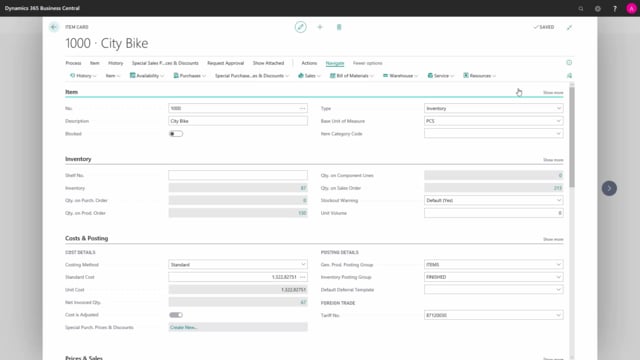640x360 pixels.
Task: Expand the History dropdown in Navigate bar
Action: [x=83, y=76]
